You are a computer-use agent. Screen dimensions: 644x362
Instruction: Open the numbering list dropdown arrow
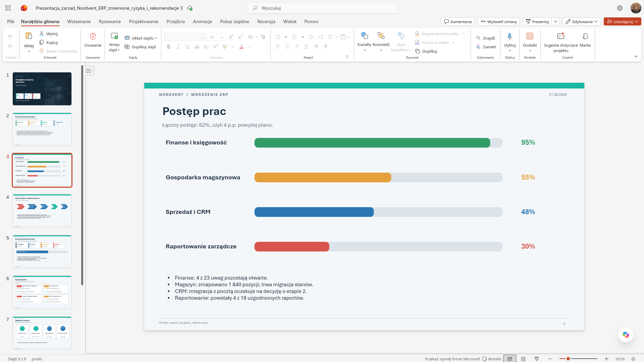tap(303, 37)
